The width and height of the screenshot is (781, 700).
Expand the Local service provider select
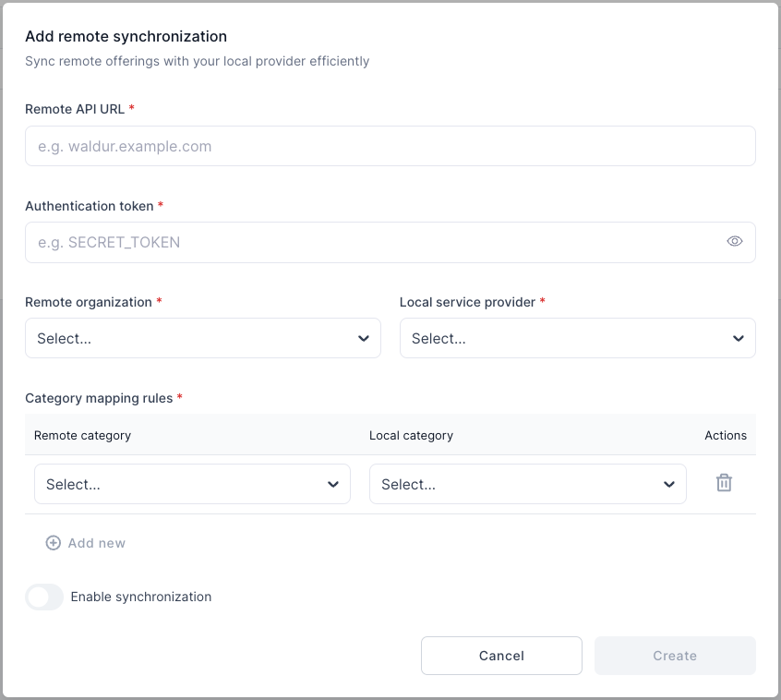tap(568, 339)
